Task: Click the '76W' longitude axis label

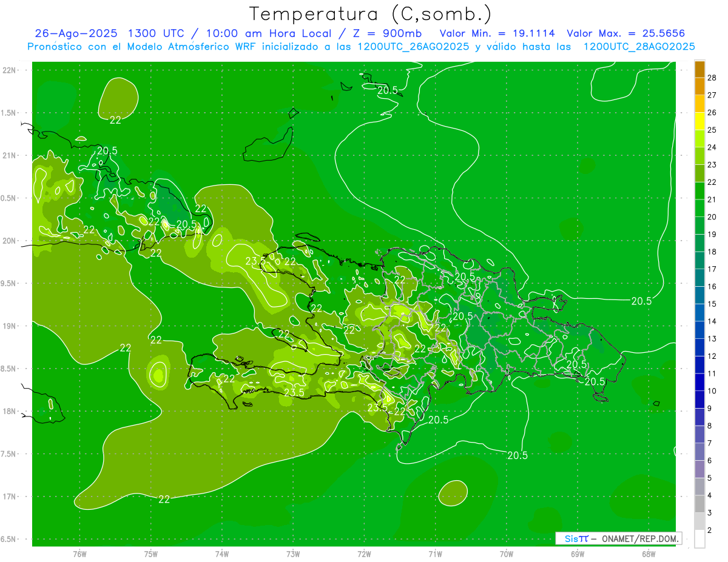Action: [x=79, y=554]
